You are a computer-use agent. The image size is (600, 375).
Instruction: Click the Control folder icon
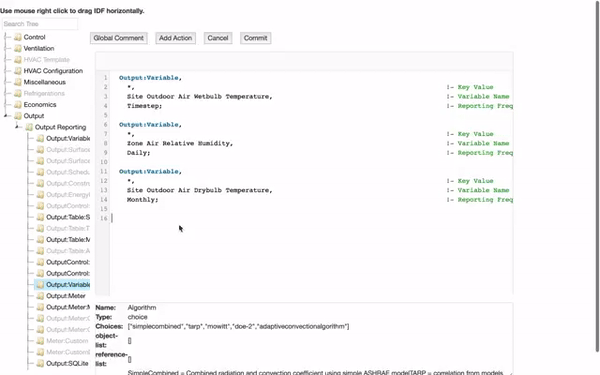(x=18, y=37)
